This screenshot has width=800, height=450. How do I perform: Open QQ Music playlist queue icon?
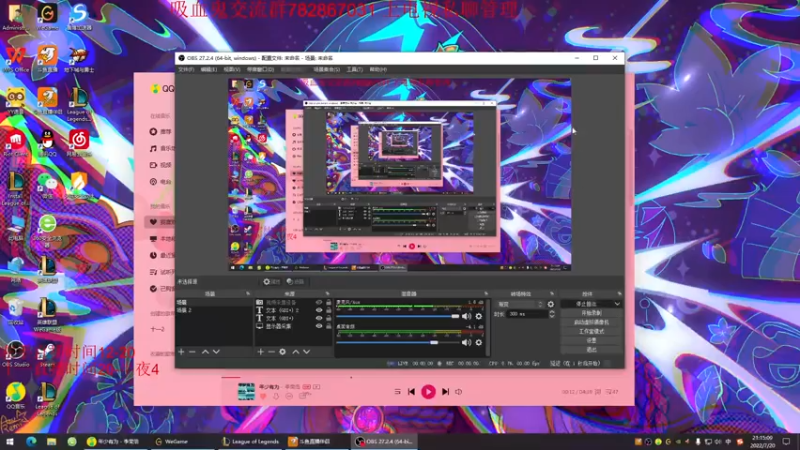click(x=612, y=392)
